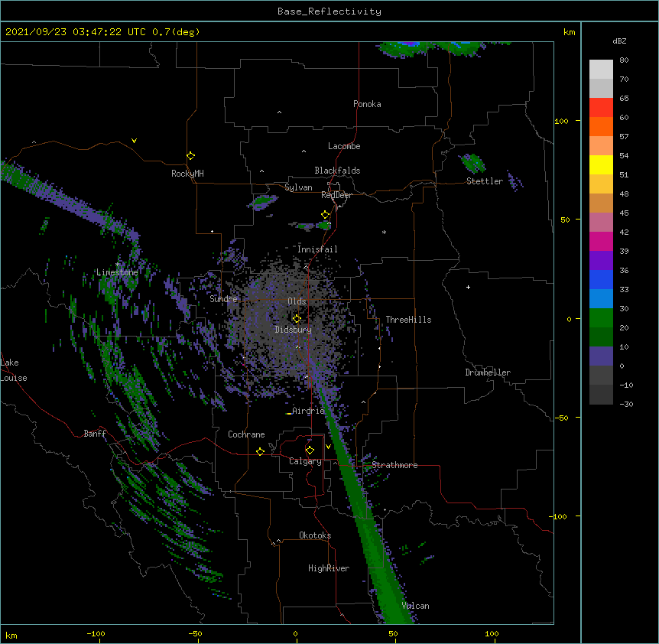Click the Blackfalds city label
659x644 pixels.
[x=337, y=171]
